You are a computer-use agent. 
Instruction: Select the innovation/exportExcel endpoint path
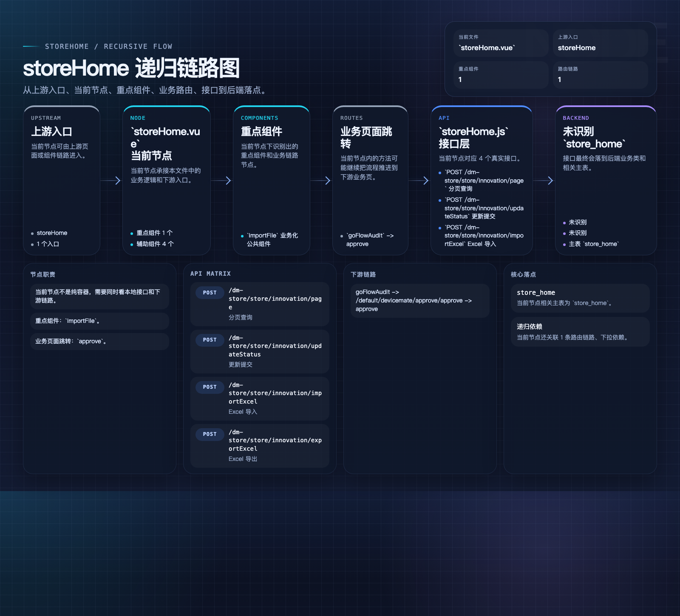[275, 441]
